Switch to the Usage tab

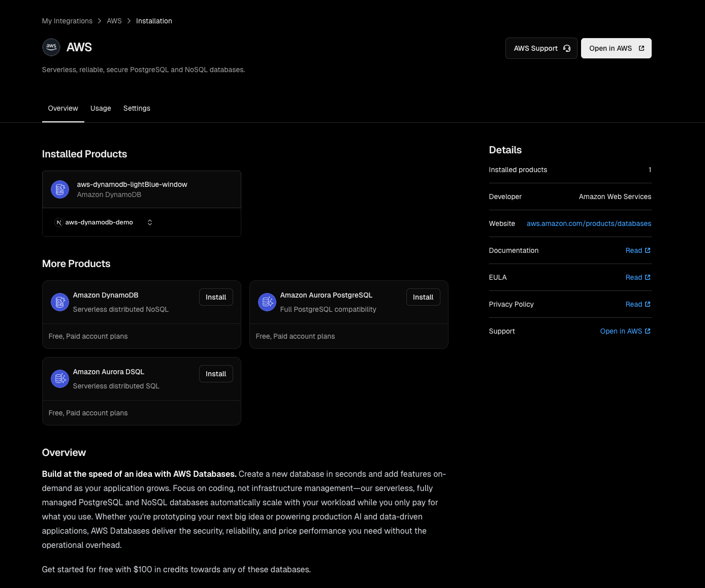point(101,108)
